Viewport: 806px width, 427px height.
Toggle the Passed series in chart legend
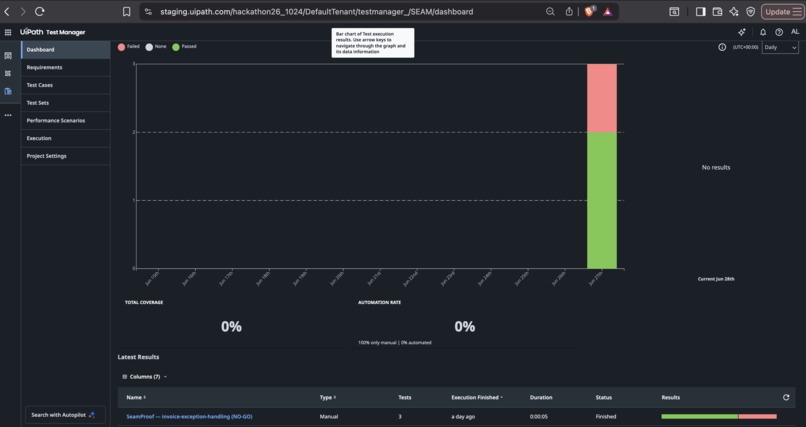184,46
